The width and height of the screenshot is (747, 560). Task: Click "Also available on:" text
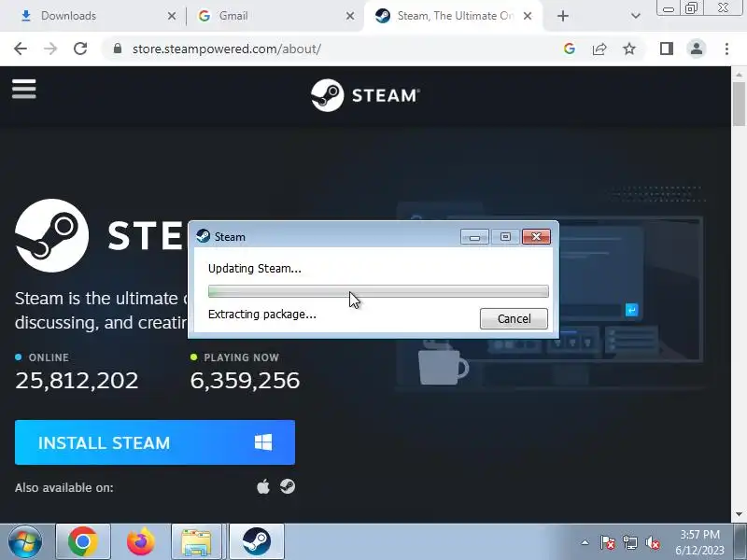click(63, 487)
